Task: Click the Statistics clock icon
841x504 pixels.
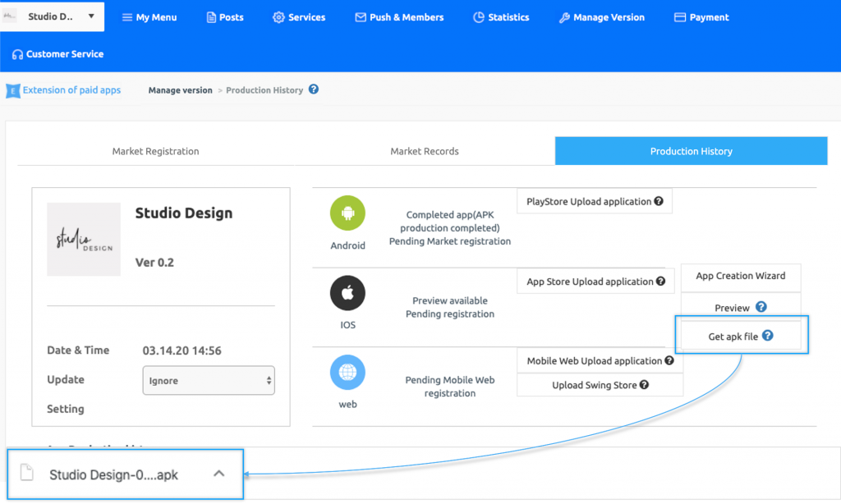Action: point(477,16)
